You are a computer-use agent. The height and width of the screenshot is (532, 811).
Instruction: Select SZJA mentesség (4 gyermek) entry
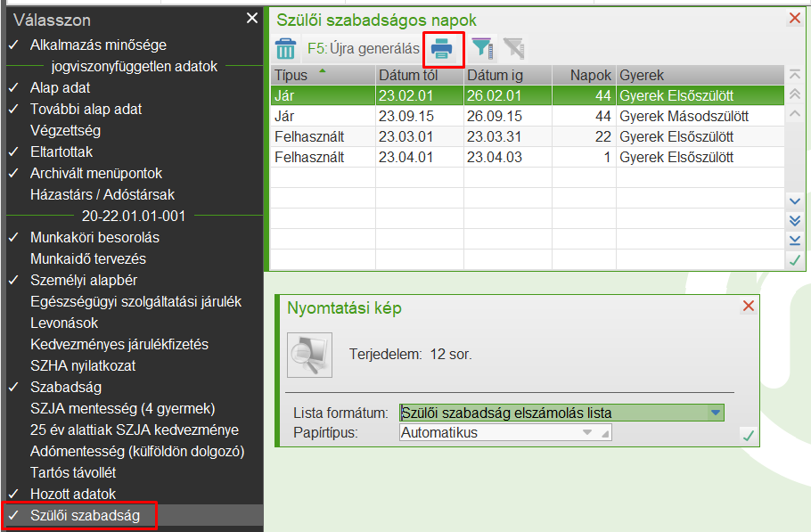click(x=123, y=408)
